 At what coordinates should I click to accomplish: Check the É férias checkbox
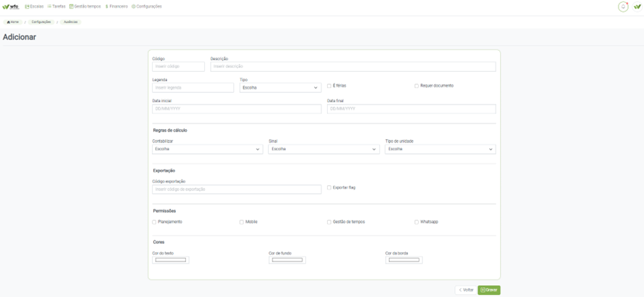(329, 86)
